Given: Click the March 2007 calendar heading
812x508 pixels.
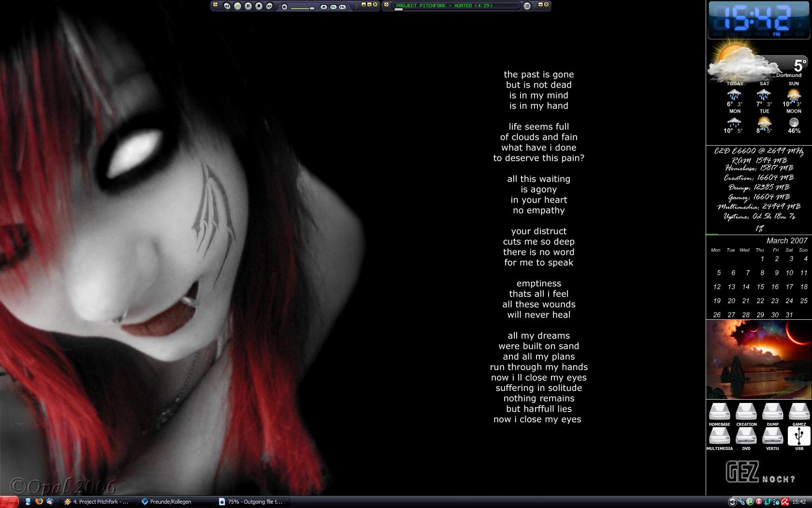Looking at the screenshot, I should tap(787, 240).
